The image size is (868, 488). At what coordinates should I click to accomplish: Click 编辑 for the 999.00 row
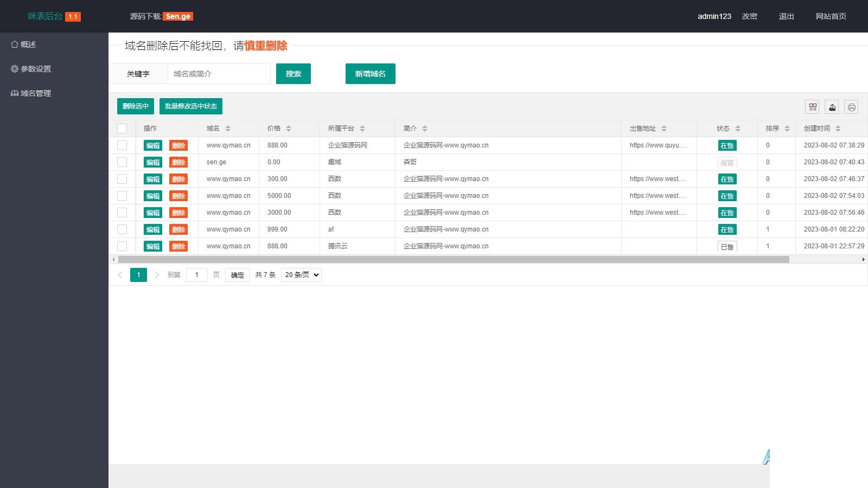[153, 229]
